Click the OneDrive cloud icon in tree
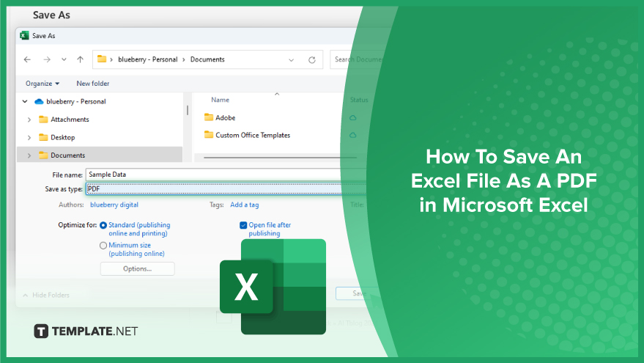Viewport: 644px width, 363px height. (39, 101)
